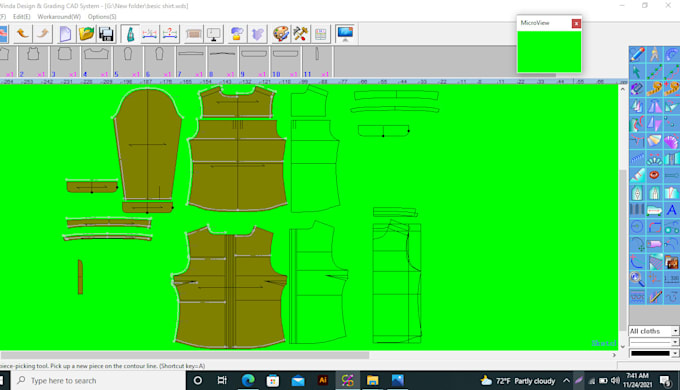The width and height of the screenshot is (680, 390).
Task: Select the rounded rectangle tool
Action: tap(654, 227)
